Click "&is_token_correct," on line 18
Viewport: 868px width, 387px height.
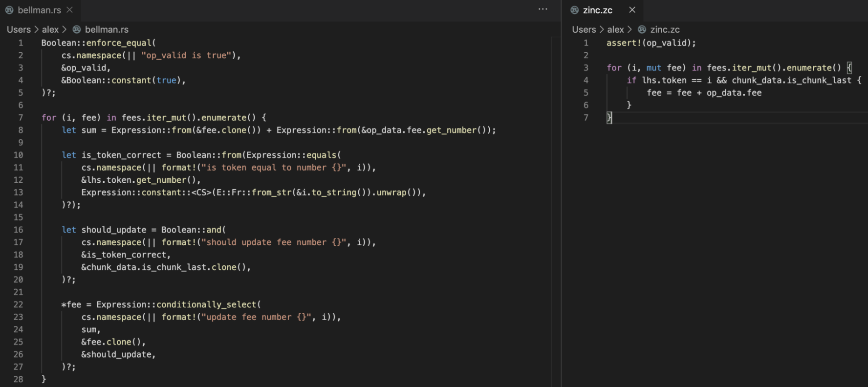(x=126, y=255)
